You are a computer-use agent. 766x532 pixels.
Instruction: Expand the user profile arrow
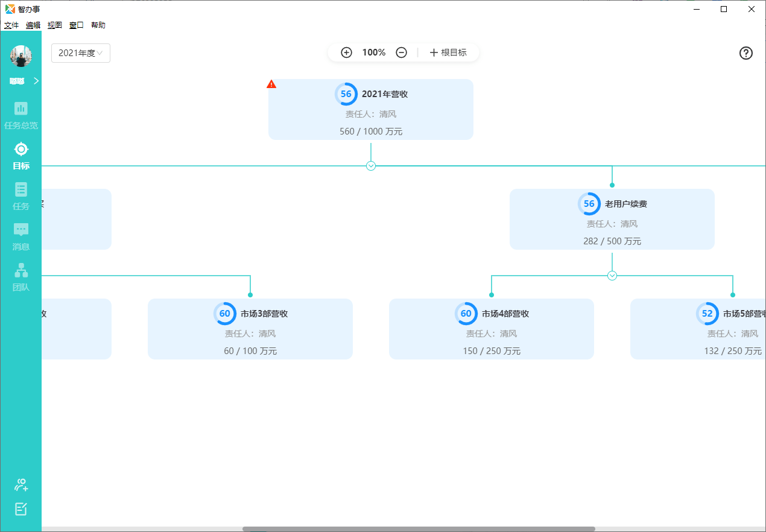point(36,81)
